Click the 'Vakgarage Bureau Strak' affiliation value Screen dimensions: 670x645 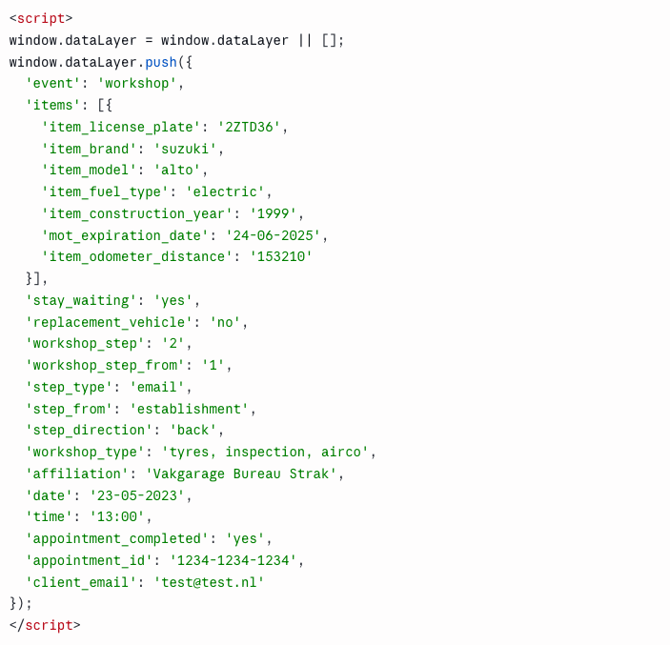[241, 474]
